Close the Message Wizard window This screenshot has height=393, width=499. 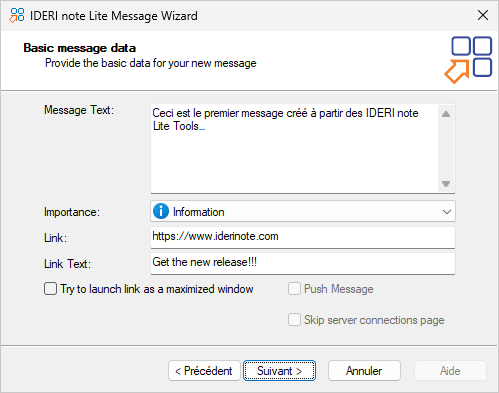[x=483, y=15]
